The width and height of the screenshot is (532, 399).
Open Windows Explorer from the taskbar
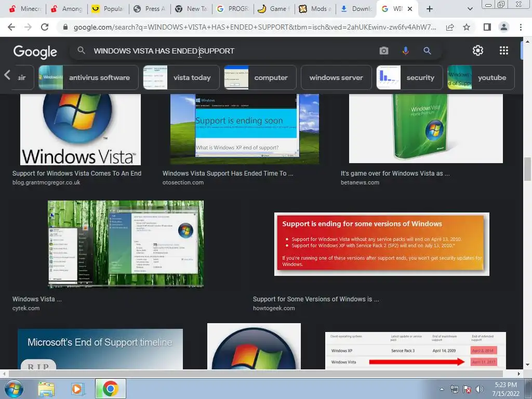tap(46, 389)
